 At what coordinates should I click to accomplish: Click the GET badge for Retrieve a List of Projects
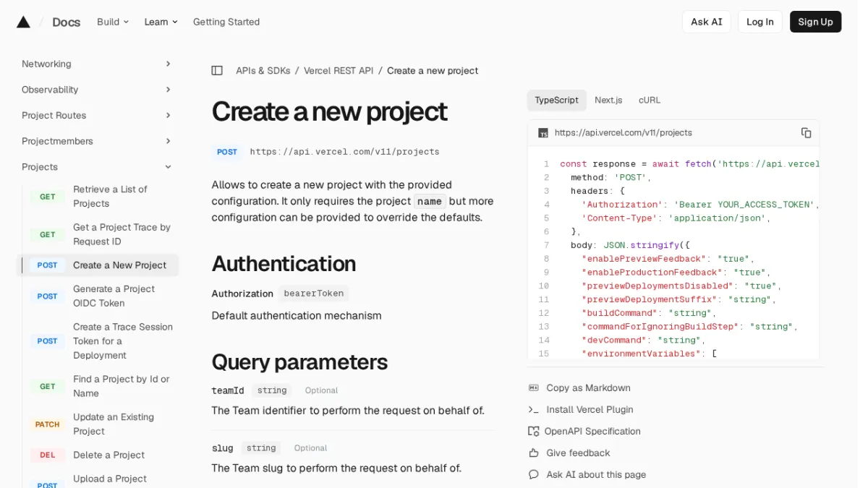(x=48, y=197)
